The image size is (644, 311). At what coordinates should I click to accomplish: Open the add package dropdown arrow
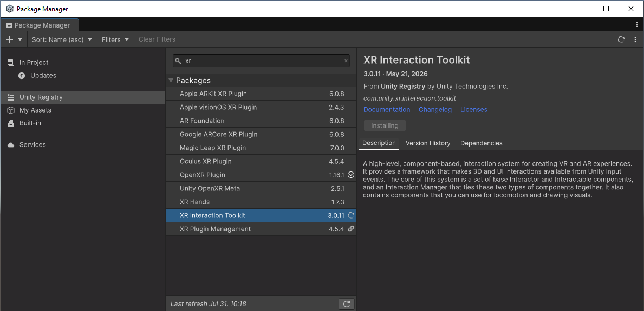tap(20, 40)
